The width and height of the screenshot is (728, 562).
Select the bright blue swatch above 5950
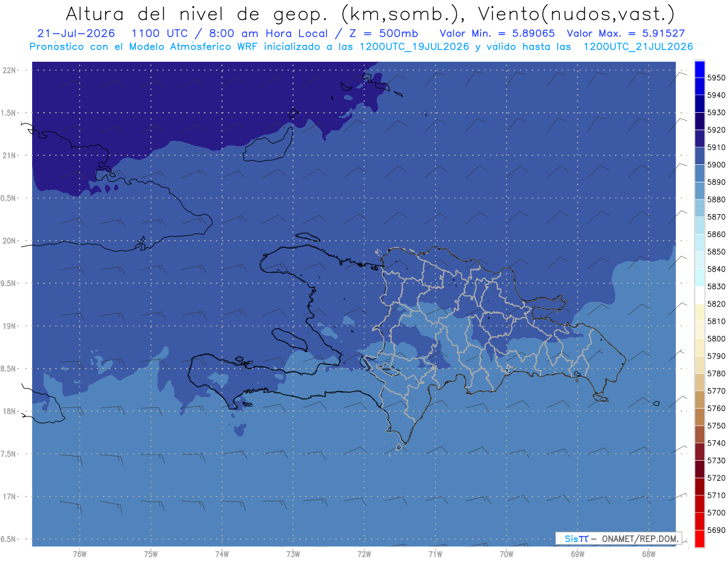[x=699, y=69]
